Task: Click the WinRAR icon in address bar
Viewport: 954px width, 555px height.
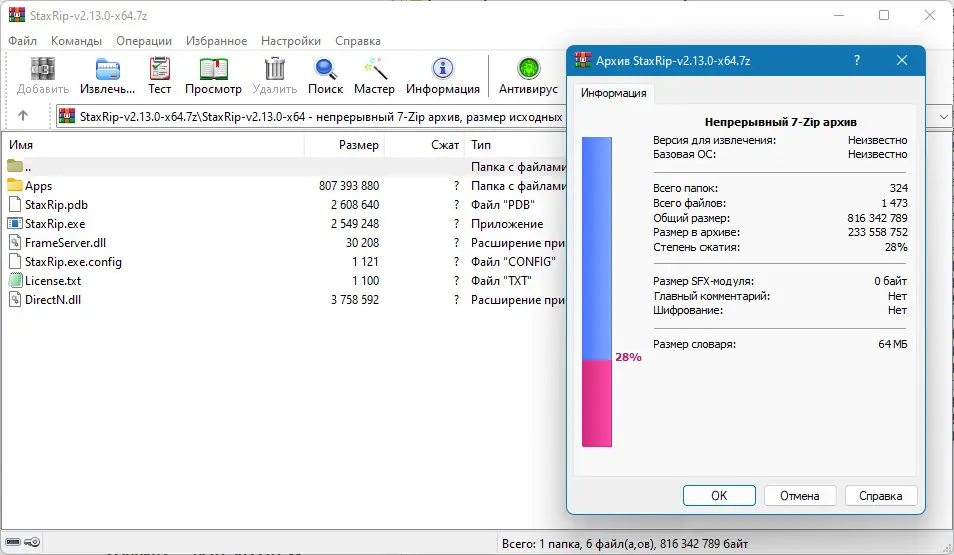Action: [67, 116]
